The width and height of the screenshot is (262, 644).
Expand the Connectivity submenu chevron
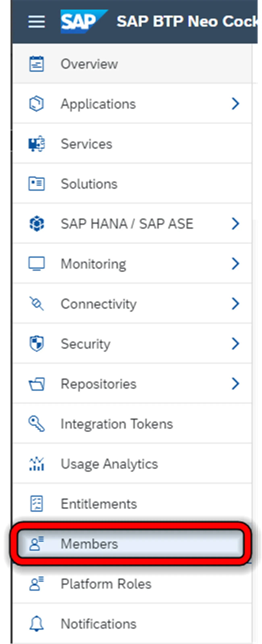pyautogui.click(x=235, y=304)
